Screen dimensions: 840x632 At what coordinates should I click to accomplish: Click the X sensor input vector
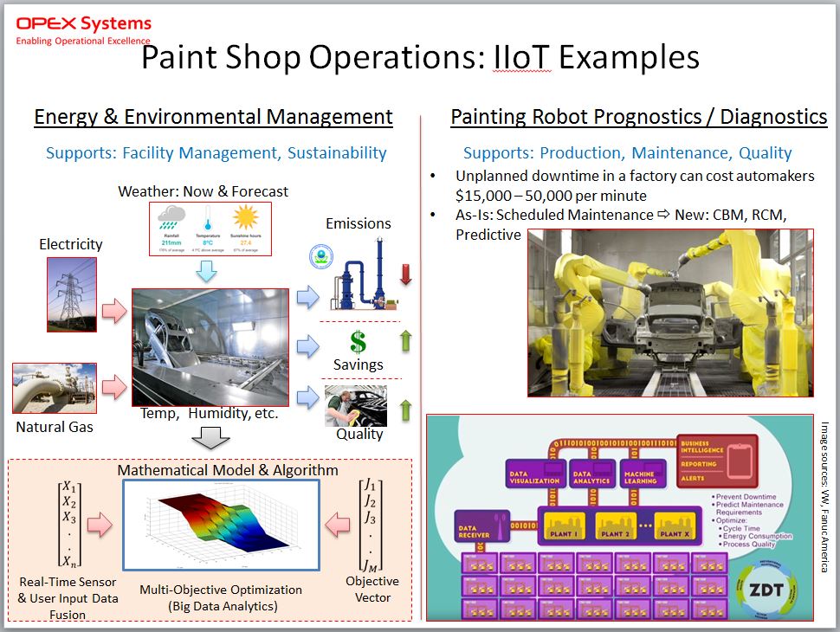coord(69,524)
